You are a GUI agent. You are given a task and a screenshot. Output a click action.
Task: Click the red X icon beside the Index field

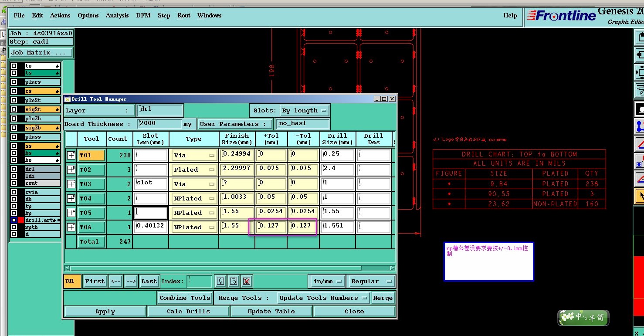[x=246, y=281]
